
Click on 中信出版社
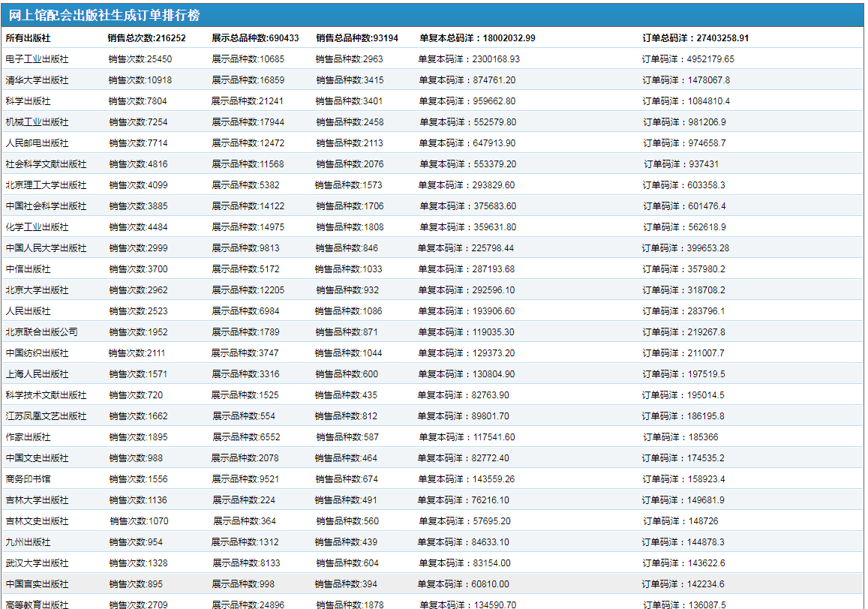point(28,269)
